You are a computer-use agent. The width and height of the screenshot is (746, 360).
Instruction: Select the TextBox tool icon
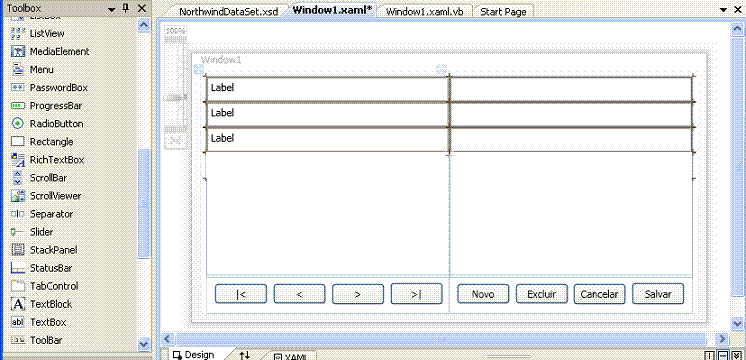click(18, 322)
